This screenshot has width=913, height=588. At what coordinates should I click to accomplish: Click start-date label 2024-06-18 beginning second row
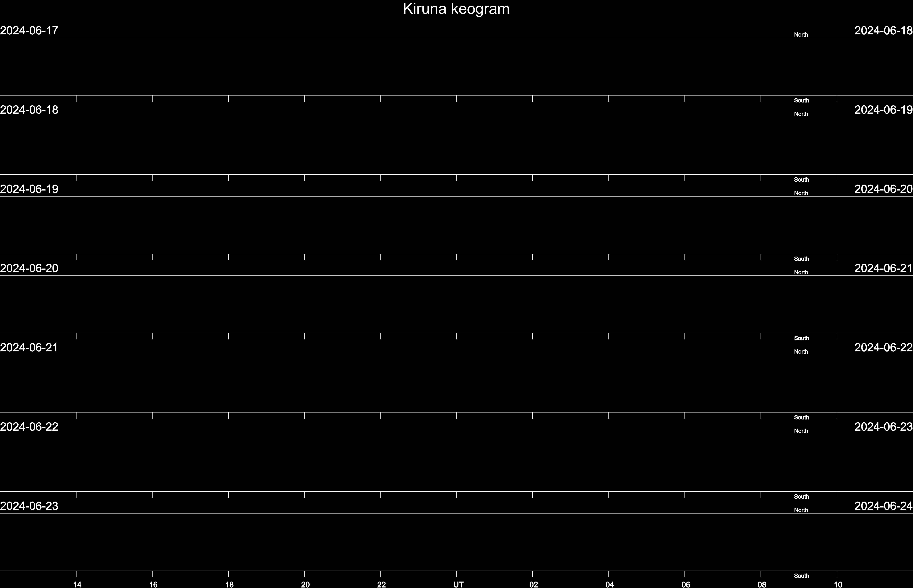[29, 110]
